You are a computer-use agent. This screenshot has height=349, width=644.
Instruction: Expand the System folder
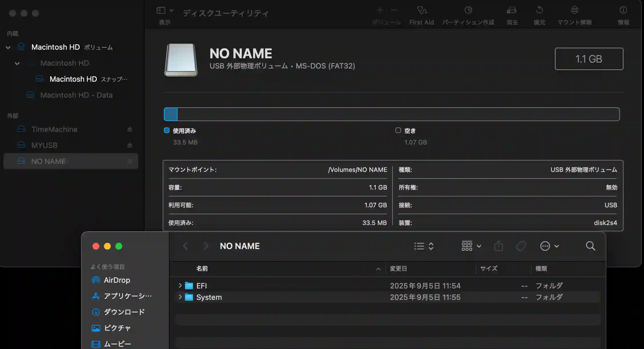180,297
